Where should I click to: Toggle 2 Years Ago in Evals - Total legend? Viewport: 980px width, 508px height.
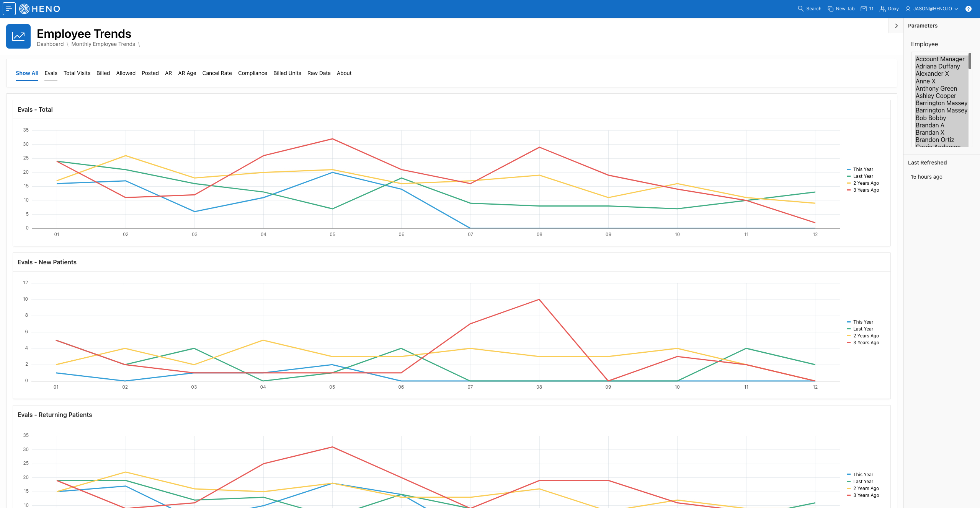click(863, 183)
